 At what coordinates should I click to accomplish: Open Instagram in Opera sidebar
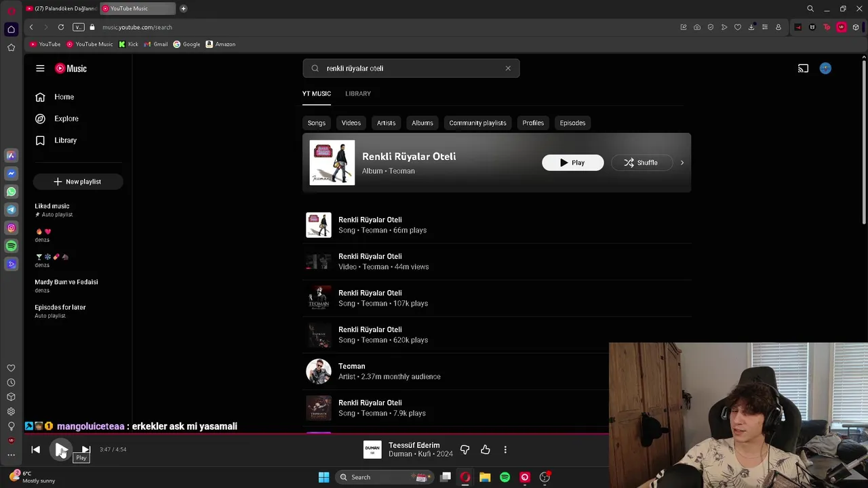coord(11,228)
